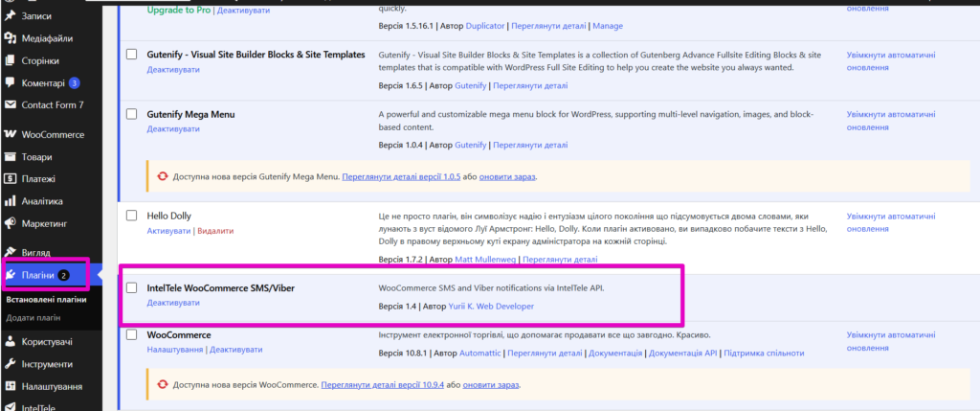Deactivate Gutenify Visual Site Builder plugin
Viewport: 980px width, 411px height.
[x=173, y=69]
